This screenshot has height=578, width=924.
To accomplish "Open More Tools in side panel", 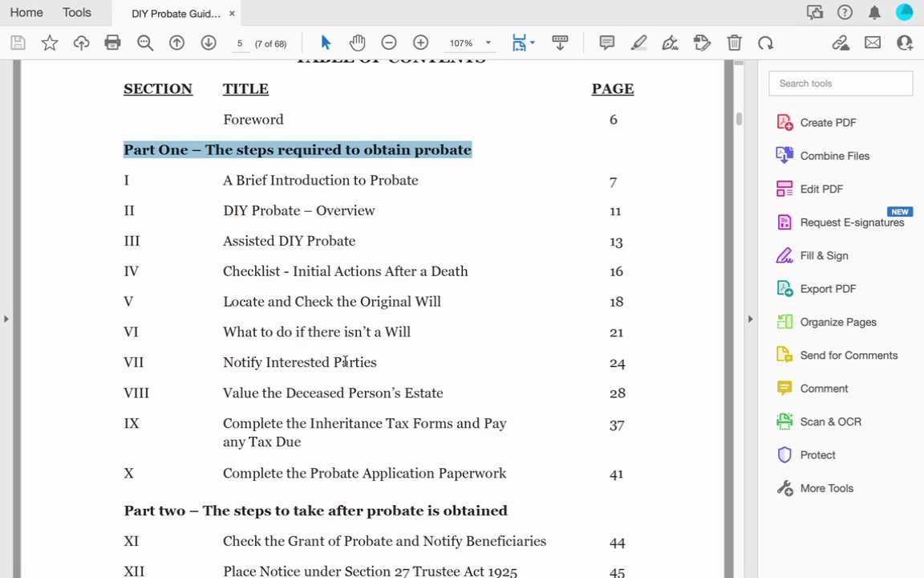I will 826,488.
